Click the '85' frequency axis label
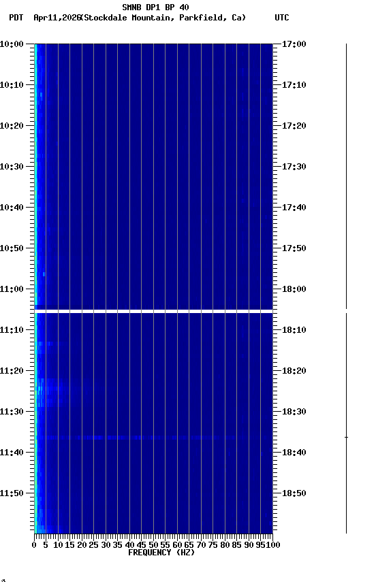 click(237, 546)
